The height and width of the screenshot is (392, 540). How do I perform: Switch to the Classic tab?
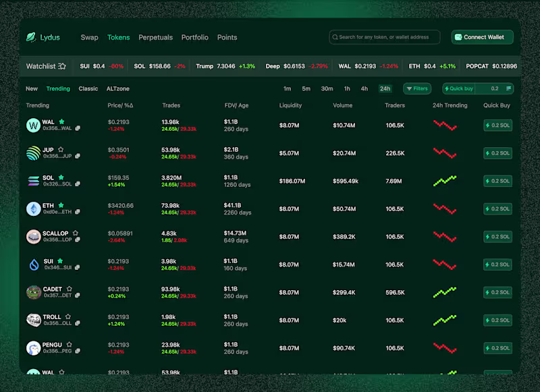[x=88, y=88]
